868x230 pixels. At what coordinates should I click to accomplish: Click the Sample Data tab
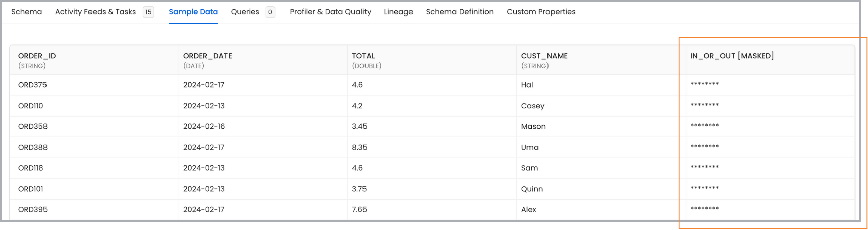193,12
